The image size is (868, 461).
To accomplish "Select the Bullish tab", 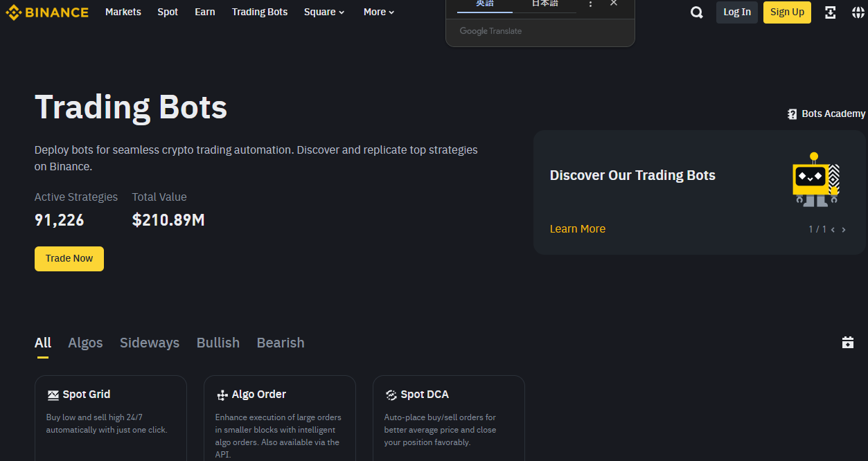I will [x=218, y=343].
